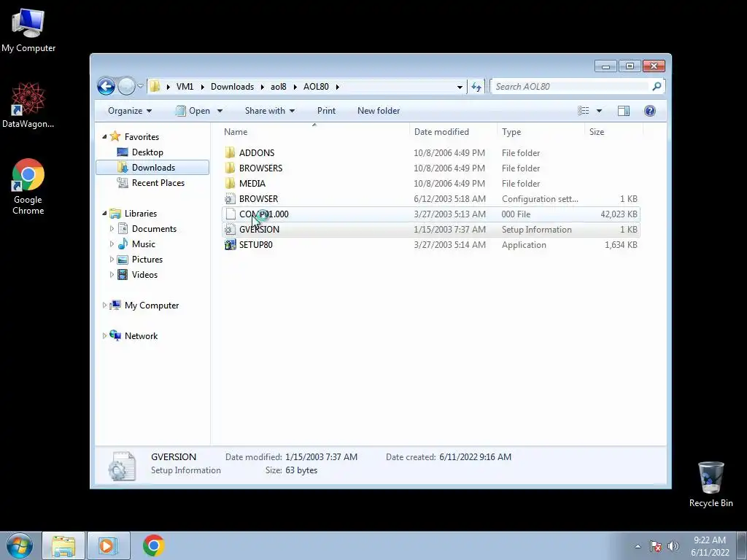Show hidden tray icons arrow
The image size is (747, 560).
click(638, 546)
